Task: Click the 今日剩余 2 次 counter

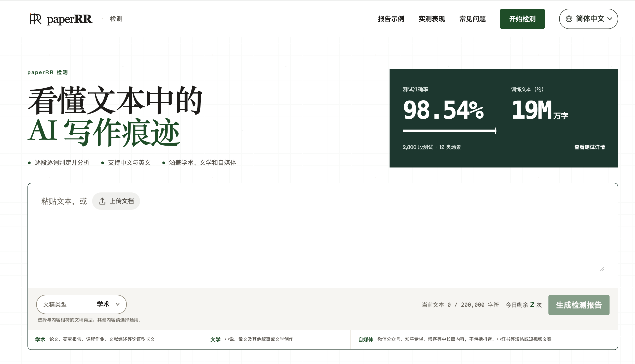Action: pos(524,305)
